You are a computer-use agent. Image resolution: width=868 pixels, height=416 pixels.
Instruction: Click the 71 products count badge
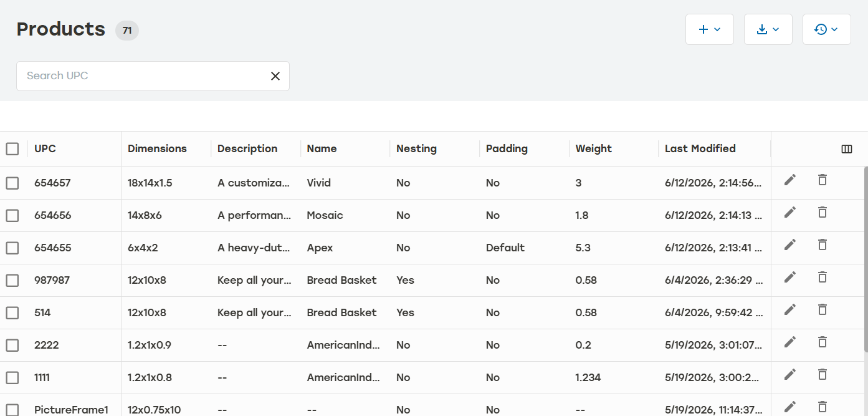click(127, 30)
